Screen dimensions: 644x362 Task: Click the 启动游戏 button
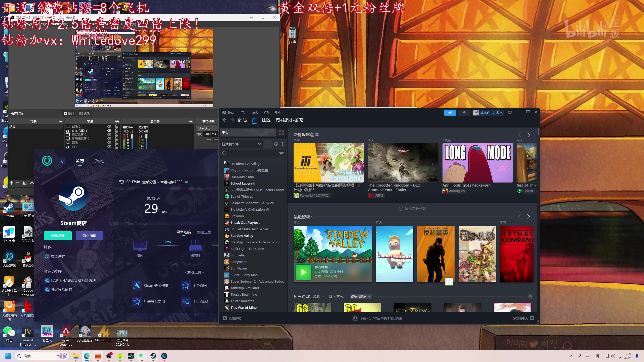pos(58,236)
